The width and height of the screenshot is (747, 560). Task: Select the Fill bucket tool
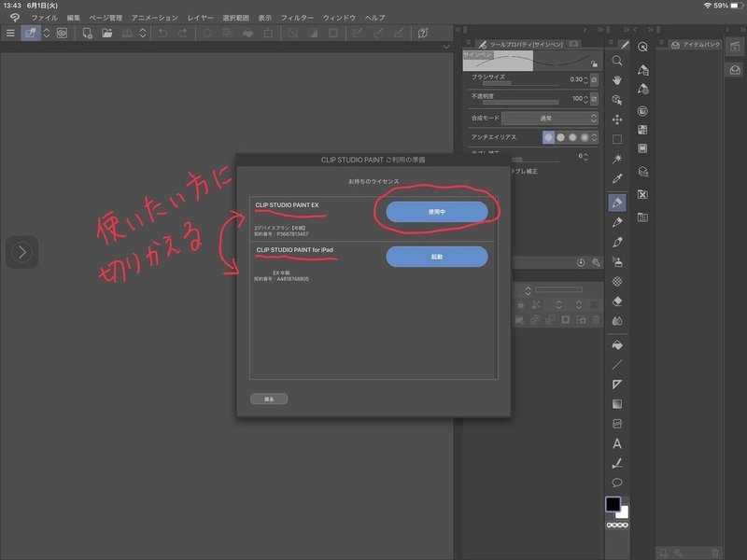617,344
